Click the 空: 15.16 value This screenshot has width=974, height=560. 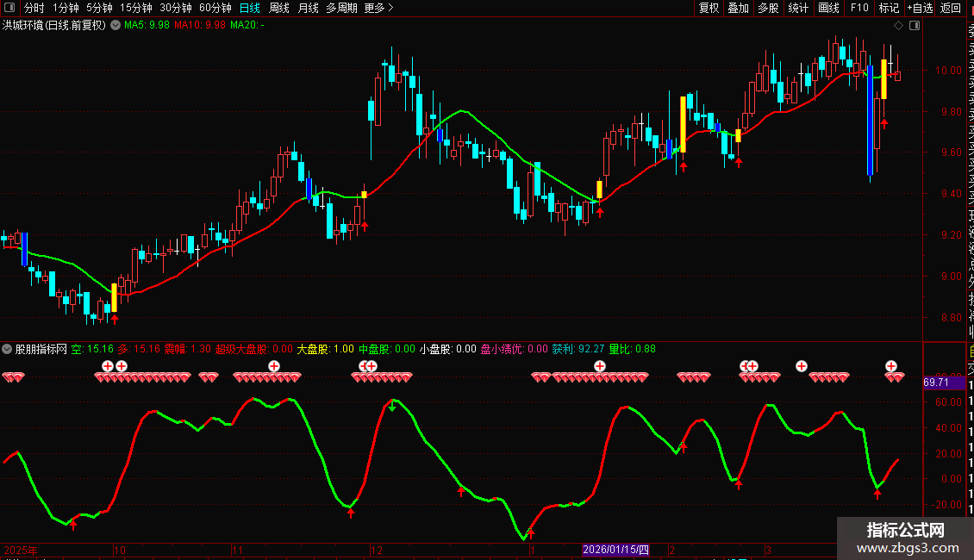click(92, 349)
